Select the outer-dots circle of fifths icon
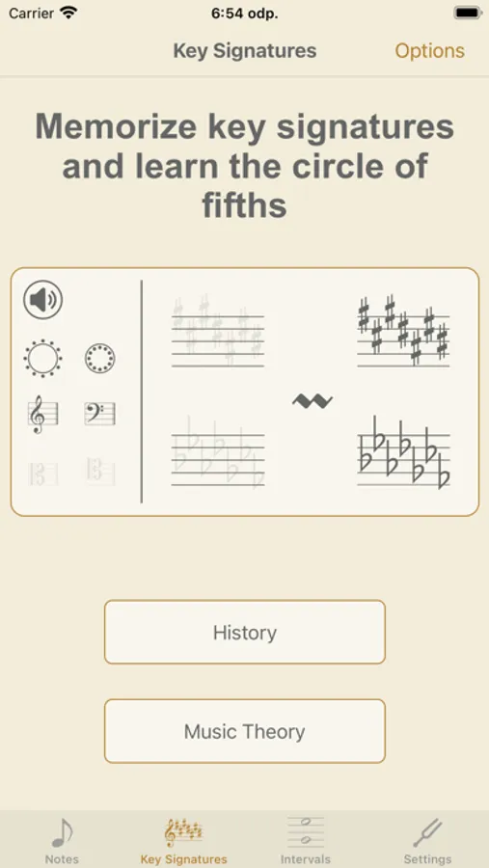 pyautogui.click(x=42, y=358)
